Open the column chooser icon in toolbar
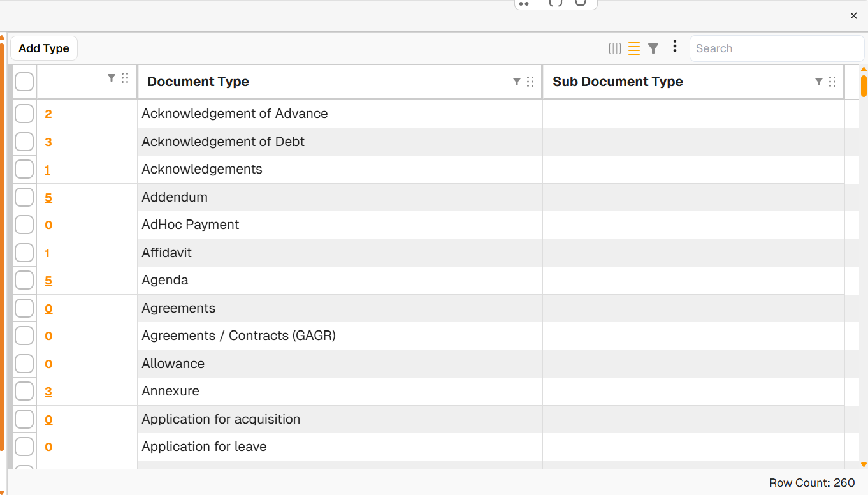868x495 pixels. (615, 48)
